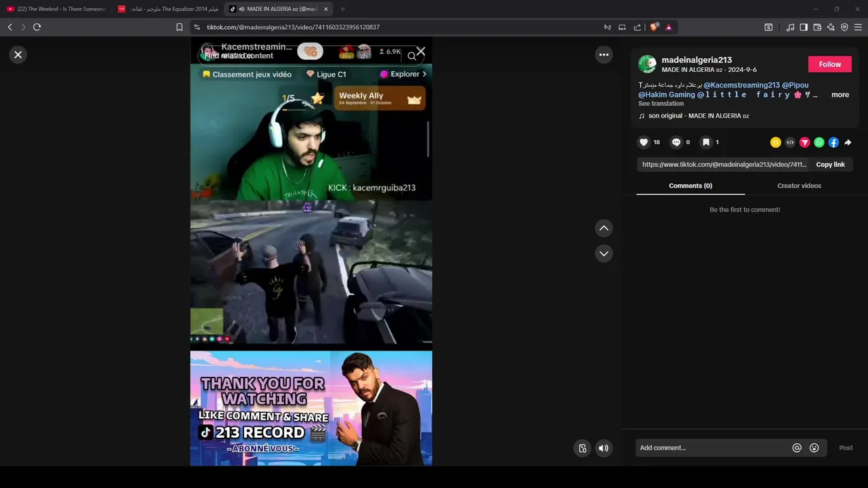Open more share options arrow
The height and width of the screenshot is (488, 868).
click(848, 142)
